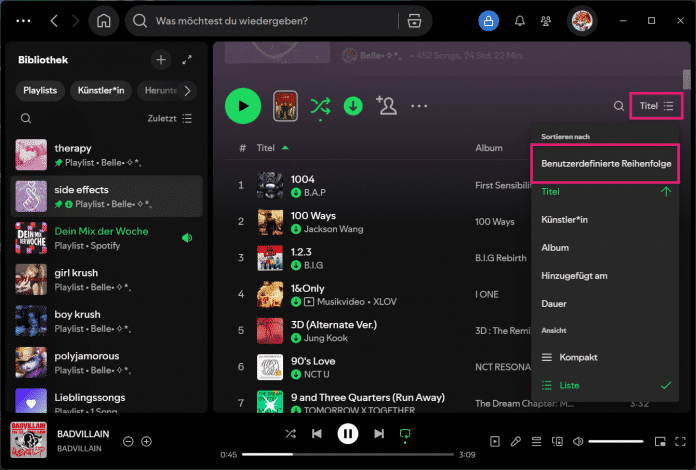Expand the Bibliothek panel to fullscreen

pyautogui.click(x=187, y=60)
